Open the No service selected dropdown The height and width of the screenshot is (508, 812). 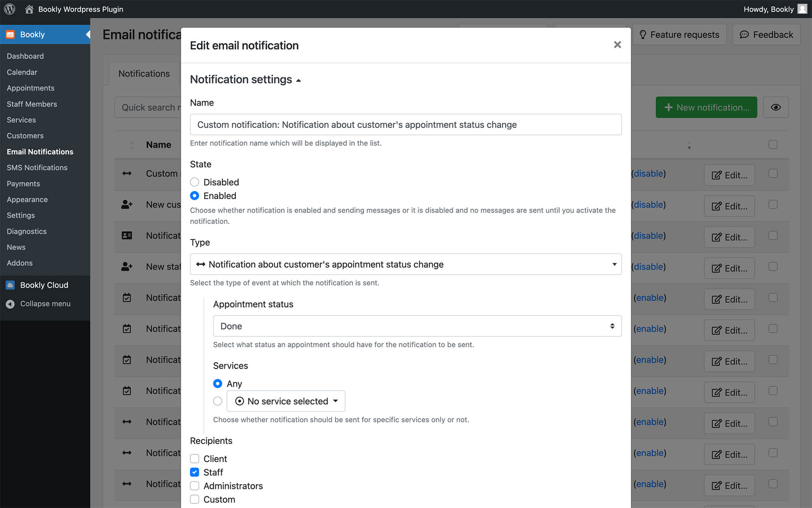(286, 401)
